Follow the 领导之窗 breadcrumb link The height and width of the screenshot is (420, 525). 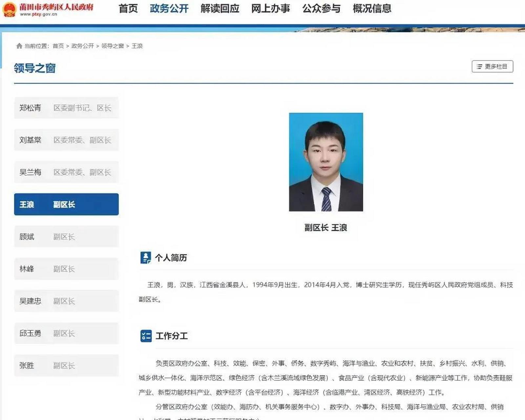coord(112,46)
